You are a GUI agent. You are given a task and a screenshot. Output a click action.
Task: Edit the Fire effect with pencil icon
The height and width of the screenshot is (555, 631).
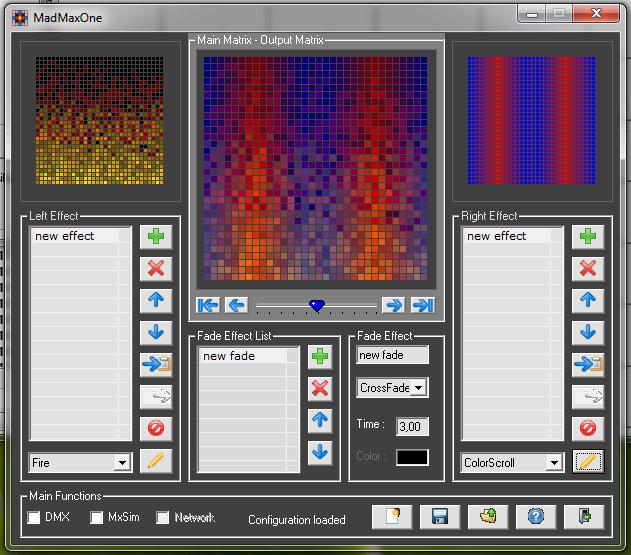pos(155,461)
